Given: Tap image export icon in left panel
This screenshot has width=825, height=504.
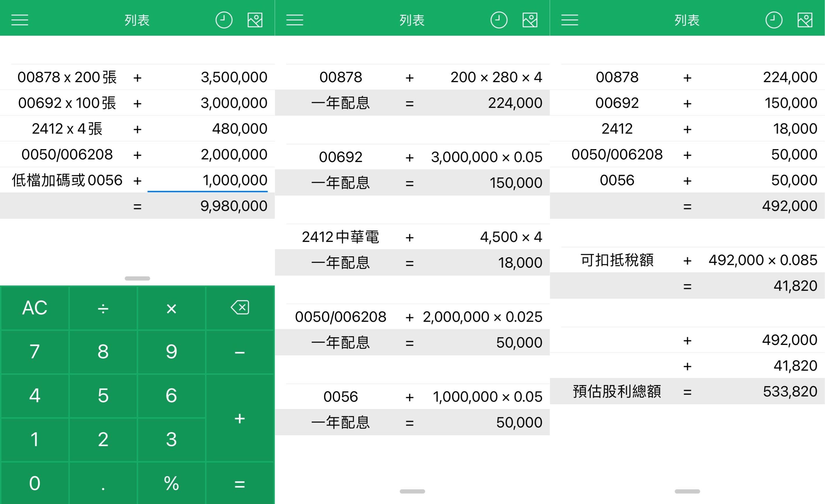Looking at the screenshot, I should pyautogui.click(x=255, y=20).
